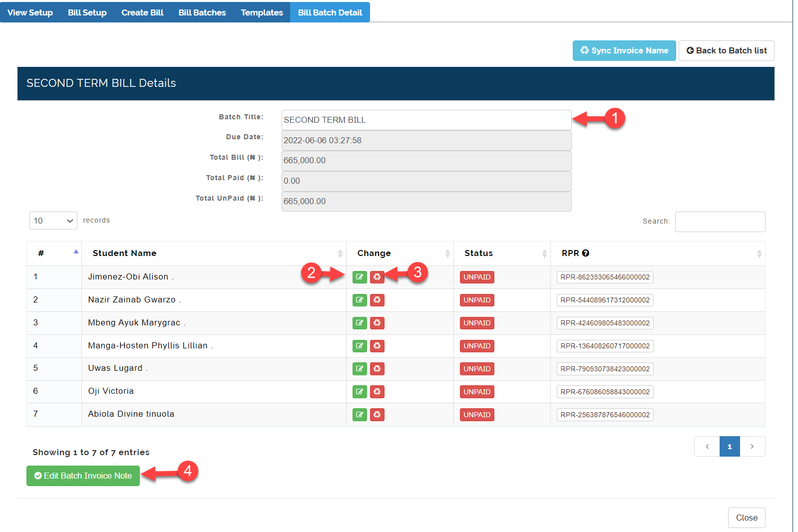798x532 pixels.
Task: Sort table by Status column
Action: [502, 254]
